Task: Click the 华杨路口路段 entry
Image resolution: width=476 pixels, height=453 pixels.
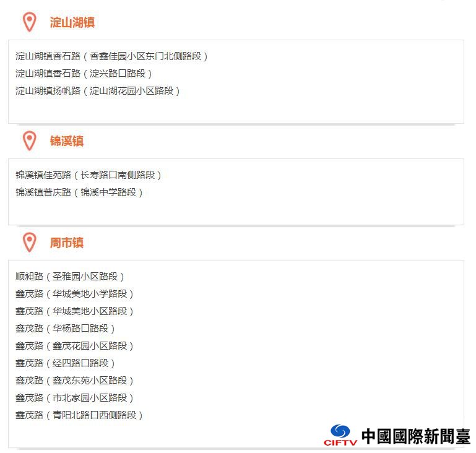Action: [x=65, y=328]
